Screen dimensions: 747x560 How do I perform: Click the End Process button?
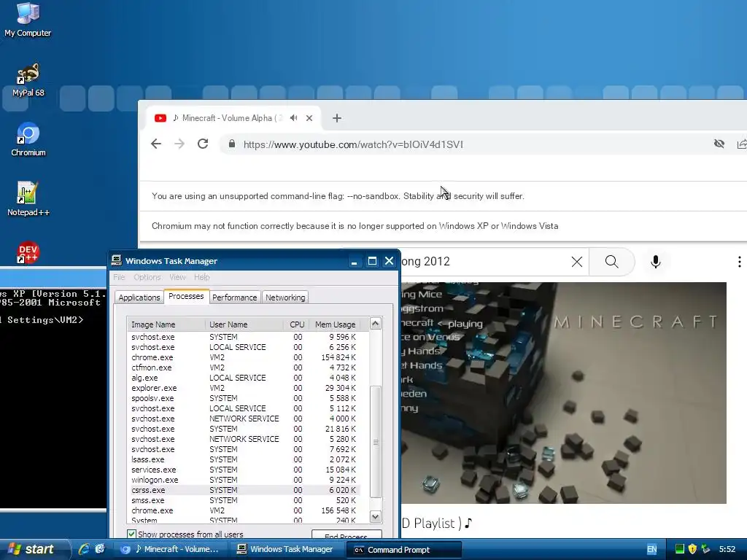coord(346,535)
